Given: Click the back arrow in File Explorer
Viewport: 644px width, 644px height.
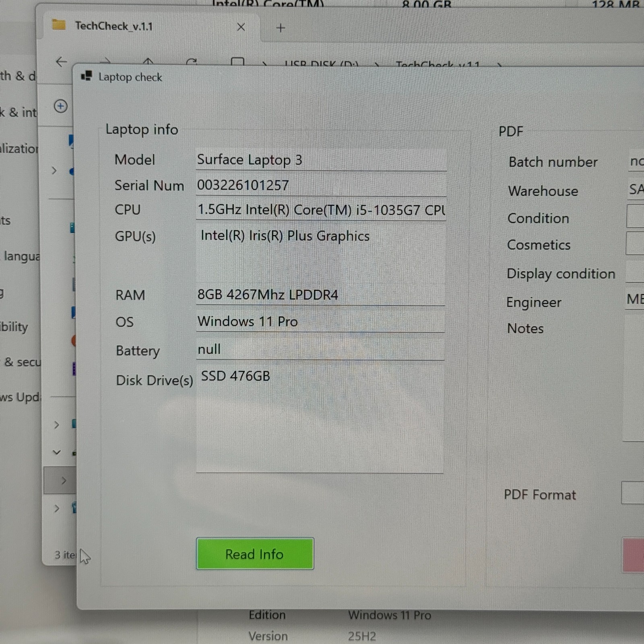Looking at the screenshot, I should coord(61,62).
